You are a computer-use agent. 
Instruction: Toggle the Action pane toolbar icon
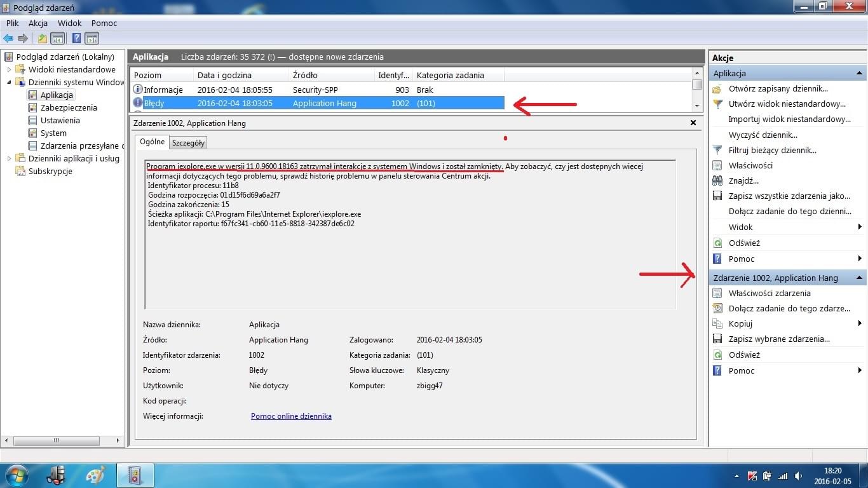pos(92,38)
